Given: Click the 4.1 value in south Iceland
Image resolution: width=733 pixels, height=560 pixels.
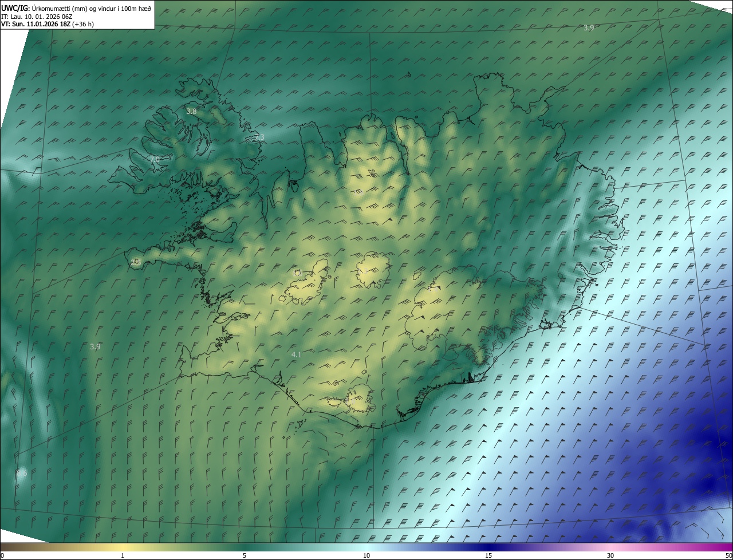Looking at the screenshot, I should tap(297, 355).
